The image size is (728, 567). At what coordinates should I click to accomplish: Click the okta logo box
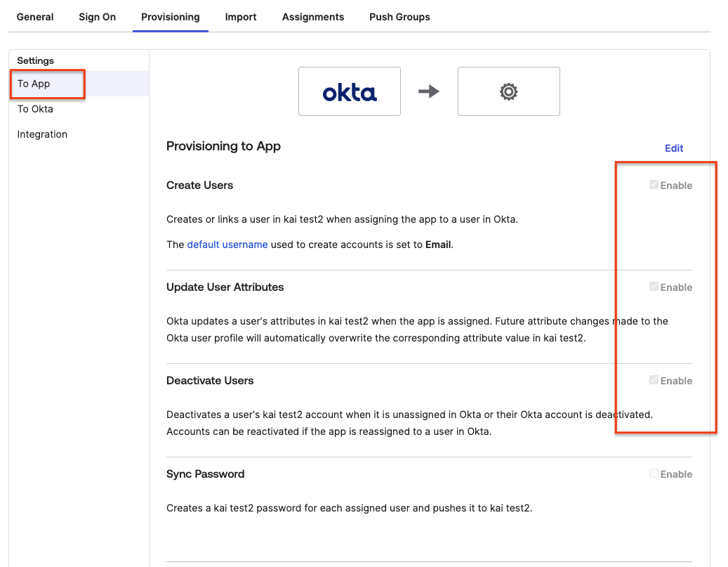[x=349, y=91]
